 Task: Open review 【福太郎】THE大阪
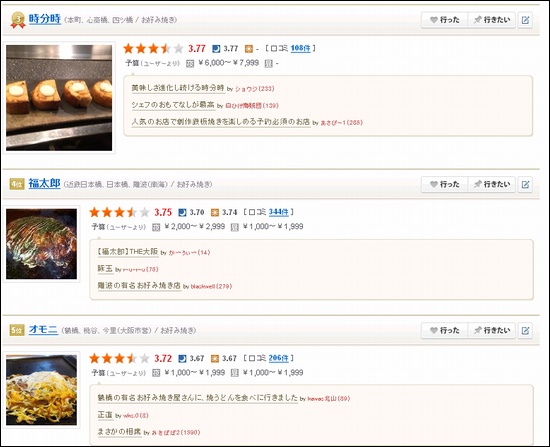(128, 252)
